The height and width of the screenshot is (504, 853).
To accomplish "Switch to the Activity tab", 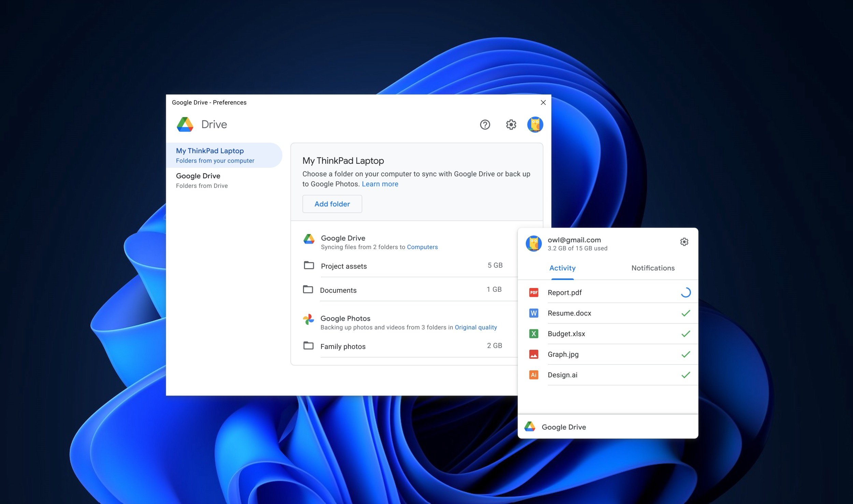I will click(x=562, y=268).
